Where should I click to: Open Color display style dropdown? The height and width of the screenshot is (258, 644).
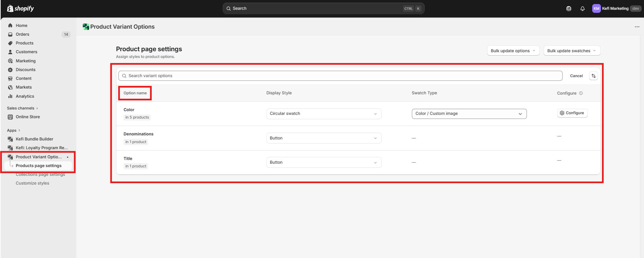pos(323,114)
